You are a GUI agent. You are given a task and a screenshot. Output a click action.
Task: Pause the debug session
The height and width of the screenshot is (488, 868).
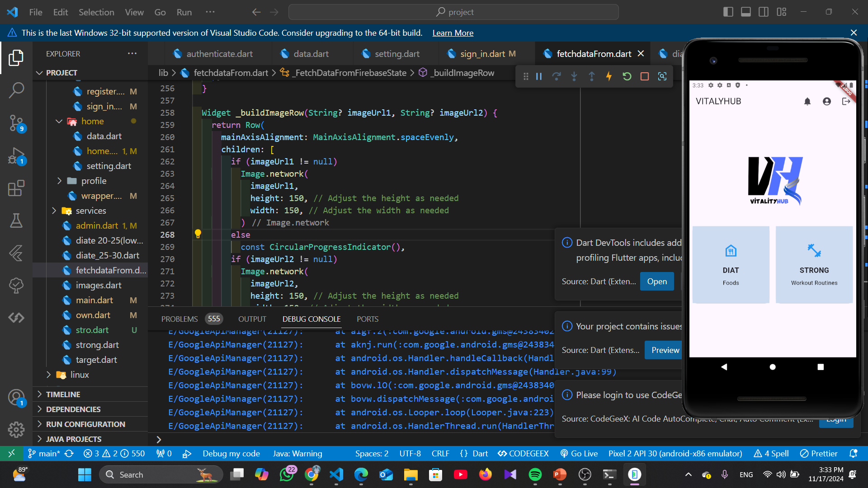tap(539, 76)
